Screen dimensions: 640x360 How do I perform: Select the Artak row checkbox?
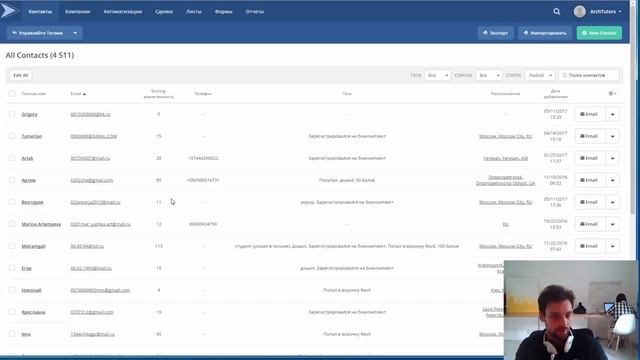click(x=12, y=158)
